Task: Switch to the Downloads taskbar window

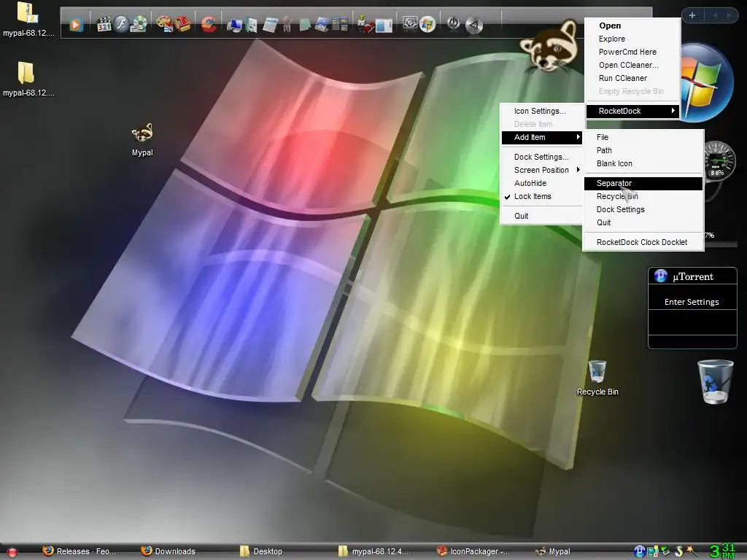Action: 169,551
